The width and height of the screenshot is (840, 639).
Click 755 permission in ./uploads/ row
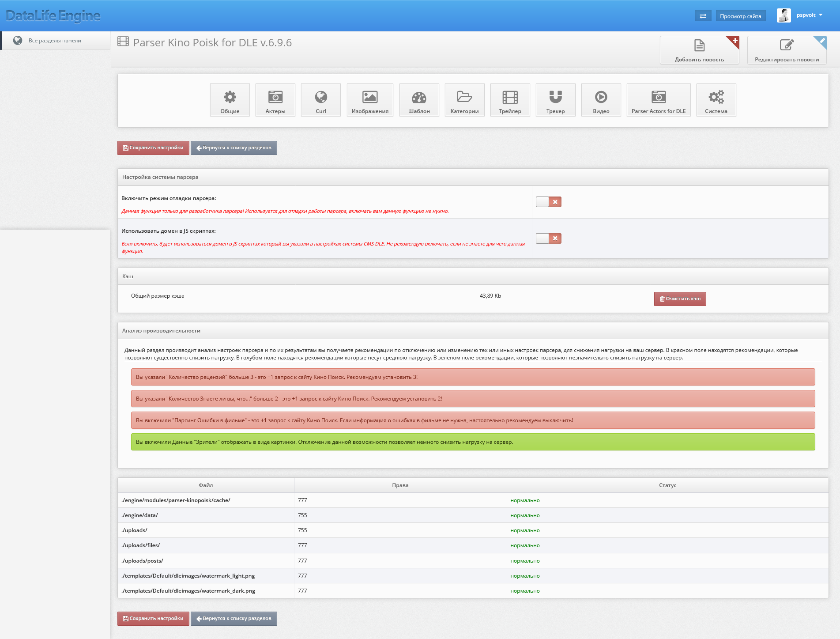302,530
